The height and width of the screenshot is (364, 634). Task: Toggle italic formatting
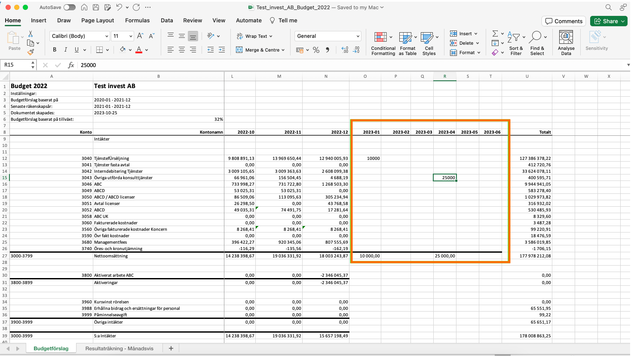[x=65, y=50]
